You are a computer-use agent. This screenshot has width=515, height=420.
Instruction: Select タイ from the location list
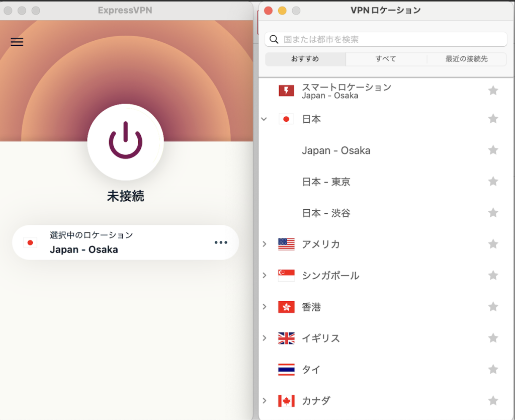coord(311,370)
